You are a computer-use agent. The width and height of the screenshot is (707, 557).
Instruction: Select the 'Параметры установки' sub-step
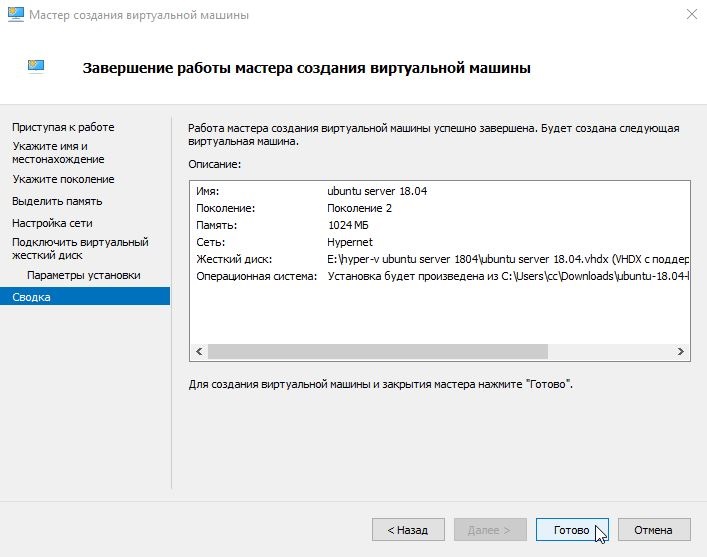[83, 275]
